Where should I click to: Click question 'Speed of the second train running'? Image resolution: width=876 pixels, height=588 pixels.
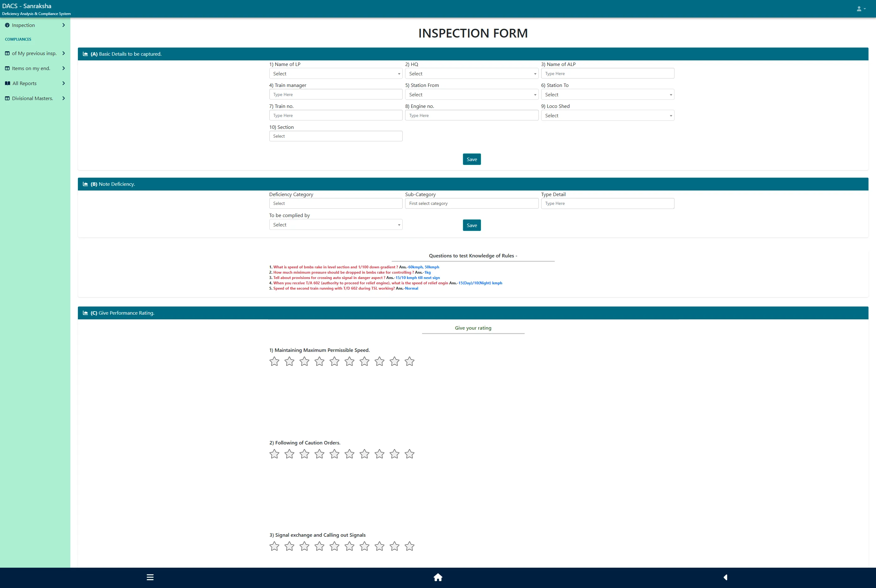point(334,288)
